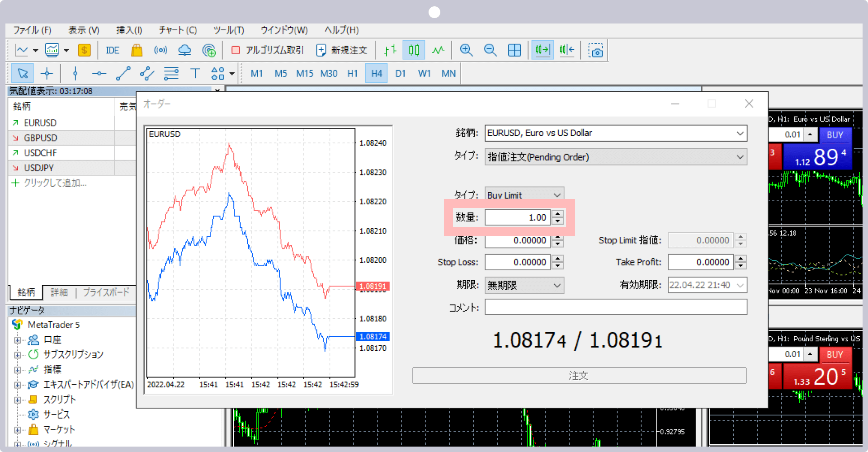Switch to line chart icon
The image size is (868, 452).
click(438, 50)
